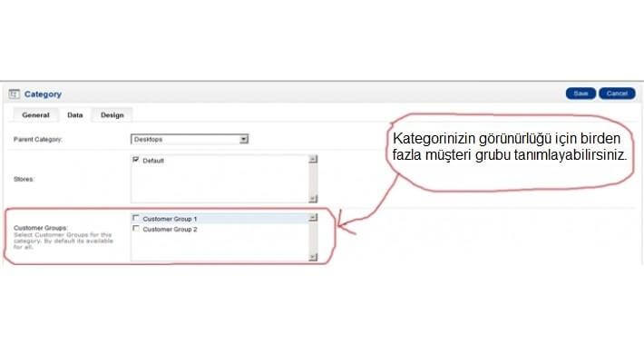This screenshot has width=644, height=345.
Task: Click the Category page title
Action: (43, 94)
